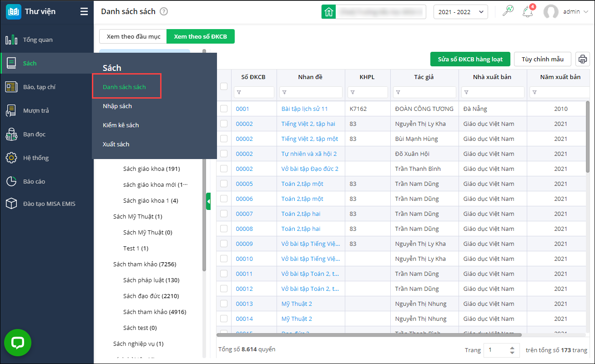Viewport: 595px width, 364px height.
Task: Select Sách tham khảo (7256) category
Action: (145, 264)
